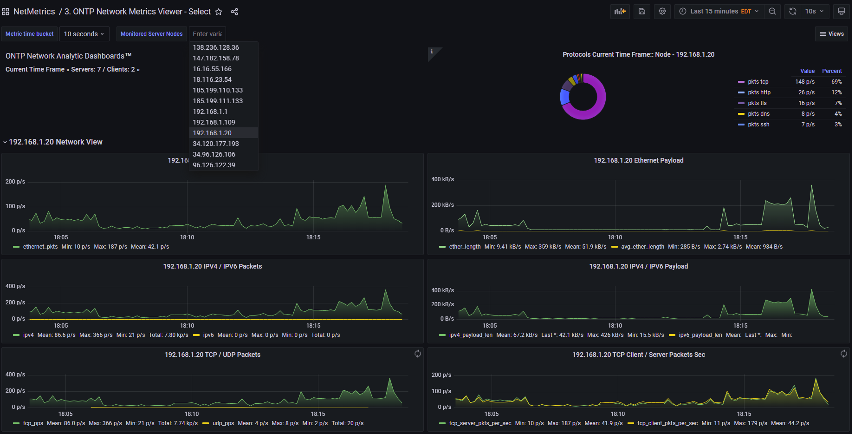Screen dimensions: 868x434
Task: Toggle pkts dns series in legend
Action: click(758, 114)
